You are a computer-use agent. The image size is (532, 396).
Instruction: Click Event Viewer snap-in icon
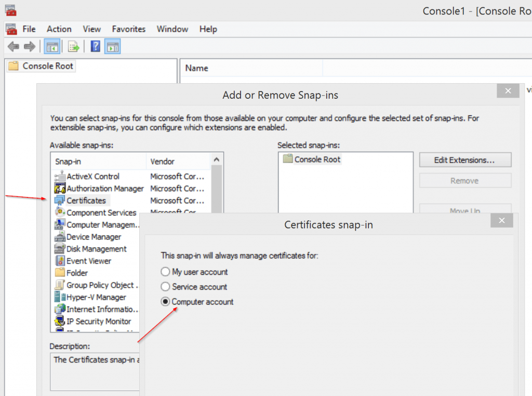pyautogui.click(x=60, y=260)
